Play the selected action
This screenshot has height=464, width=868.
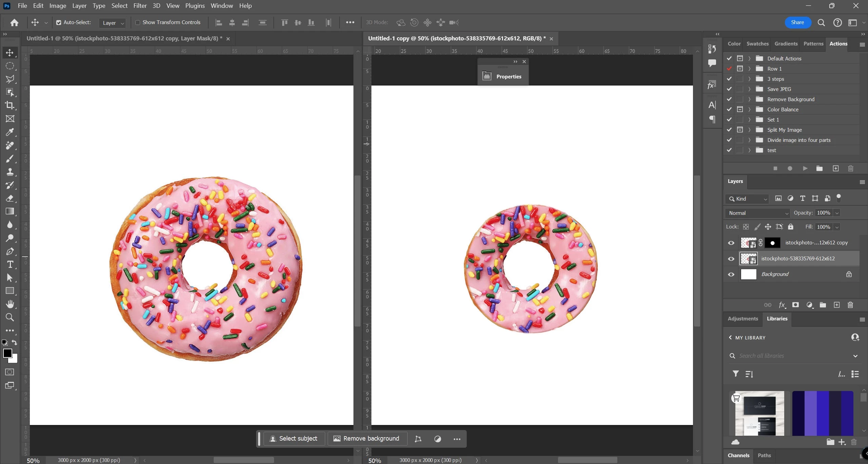pos(805,168)
